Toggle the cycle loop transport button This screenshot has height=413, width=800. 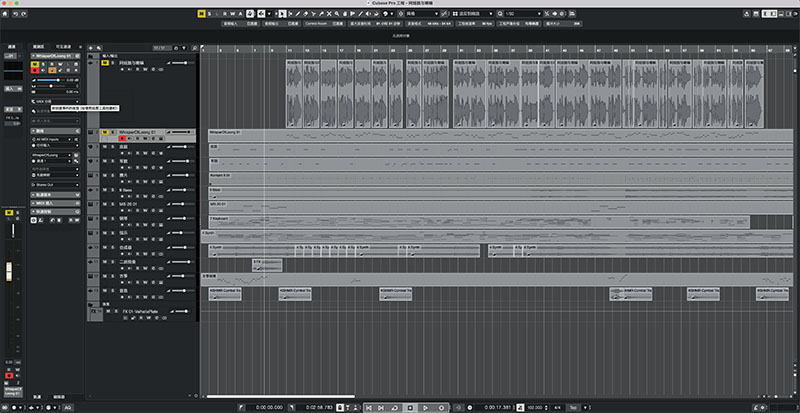(395, 407)
